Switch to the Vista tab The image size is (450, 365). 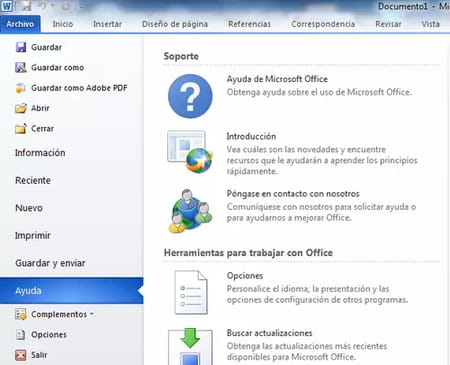[430, 24]
